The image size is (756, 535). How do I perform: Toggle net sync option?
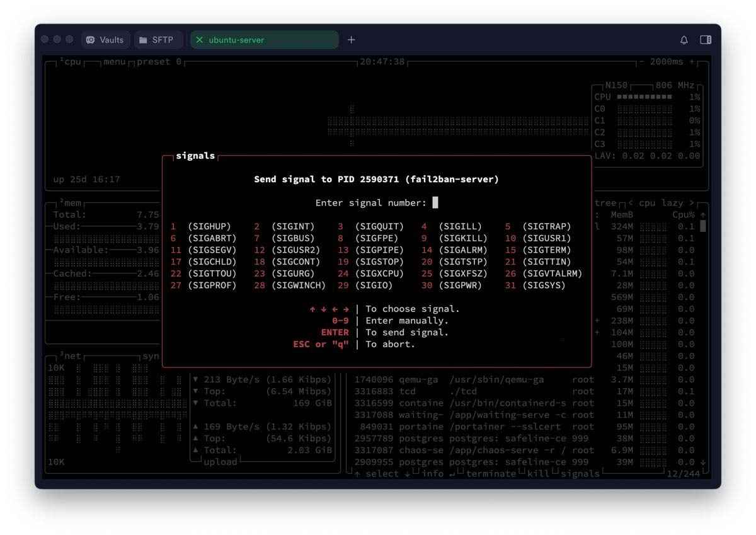tap(151, 356)
